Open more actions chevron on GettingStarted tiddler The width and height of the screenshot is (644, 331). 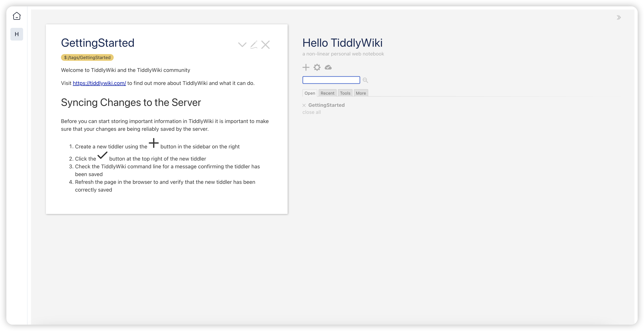click(242, 45)
